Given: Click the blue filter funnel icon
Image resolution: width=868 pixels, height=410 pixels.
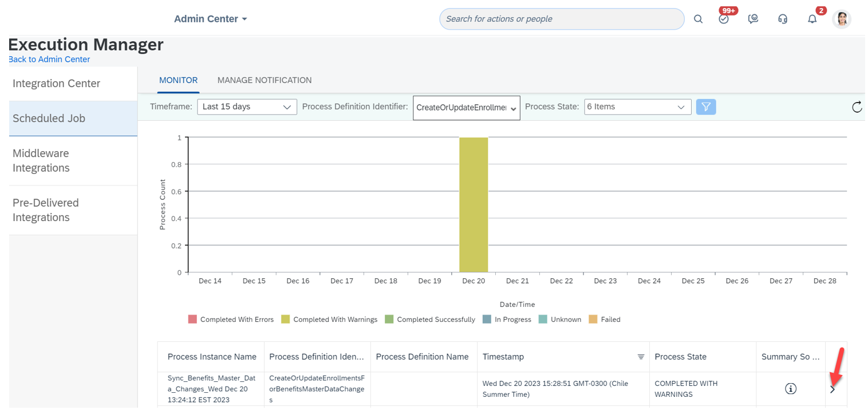Looking at the screenshot, I should (x=706, y=107).
